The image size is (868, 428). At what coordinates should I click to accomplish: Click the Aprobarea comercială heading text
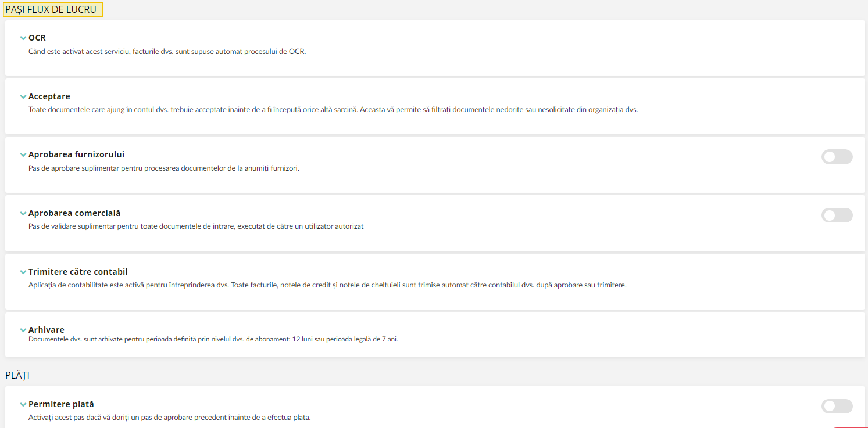tap(74, 213)
